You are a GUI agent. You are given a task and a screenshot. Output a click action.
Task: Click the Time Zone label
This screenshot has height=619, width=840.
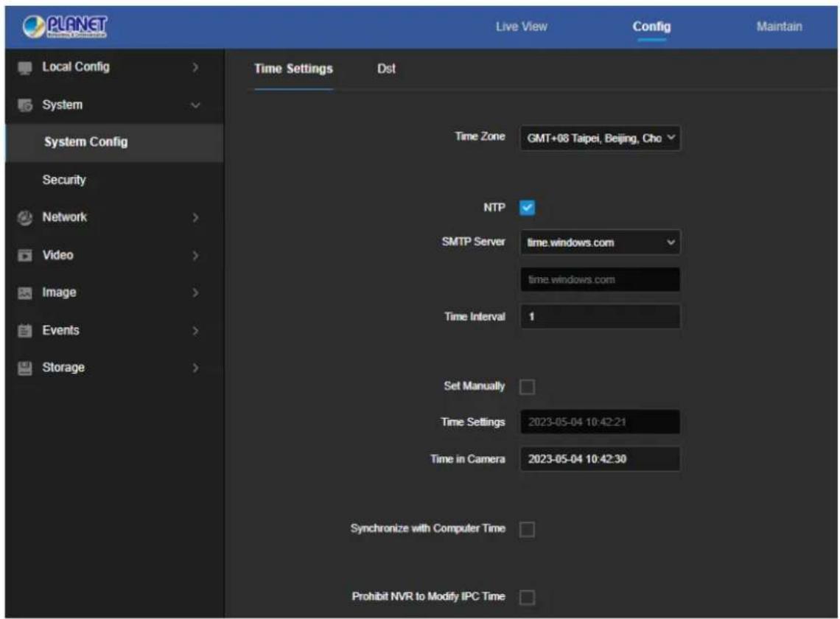click(480, 136)
